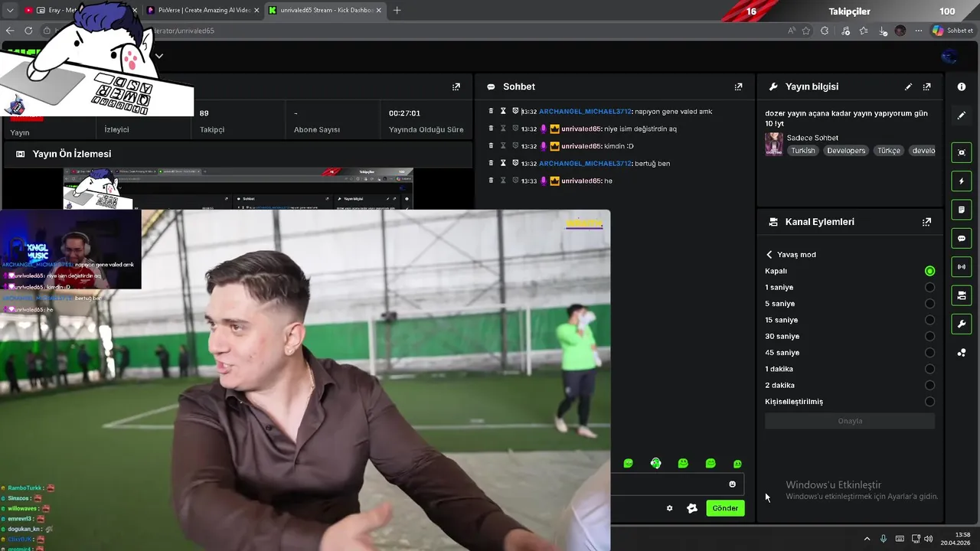Select the unrivaled65 Stream Kick Dashboard tab
The width and height of the screenshot is (980, 551).
click(x=325, y=11)
